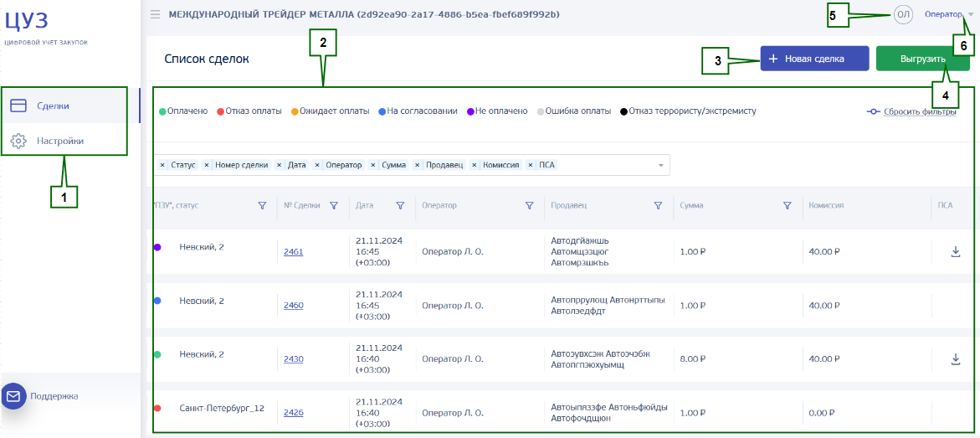Open filter for № Сделки column
The width and height of the screenshot is (980, 438).
(x=334, y=205)
